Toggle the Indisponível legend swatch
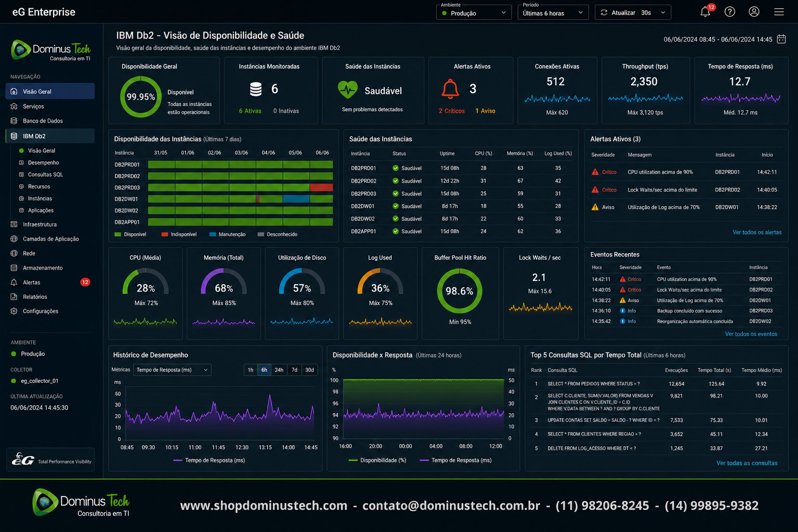Image resolution: width=798 pixels, height=532 pixels. tap(165, 234)
